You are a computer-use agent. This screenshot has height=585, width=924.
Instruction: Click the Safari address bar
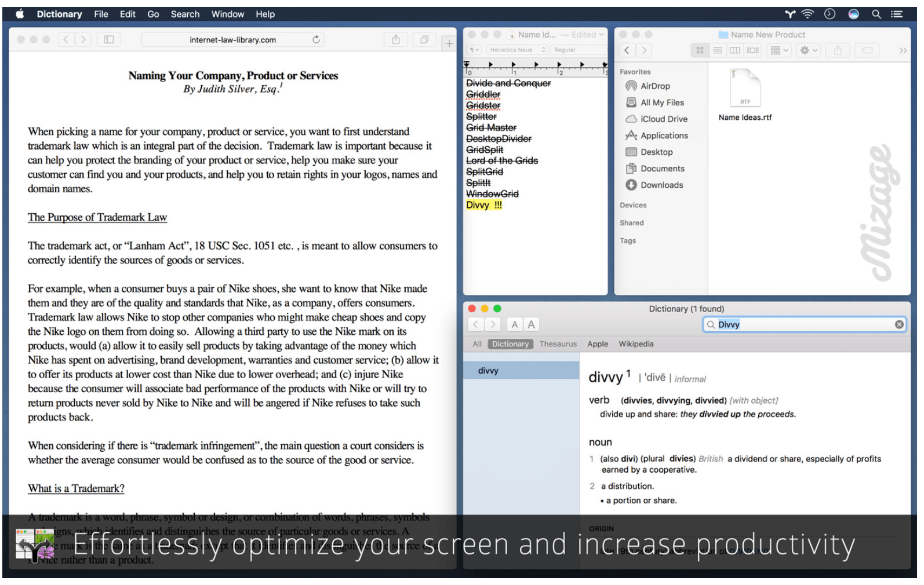[x=232, y=39]
